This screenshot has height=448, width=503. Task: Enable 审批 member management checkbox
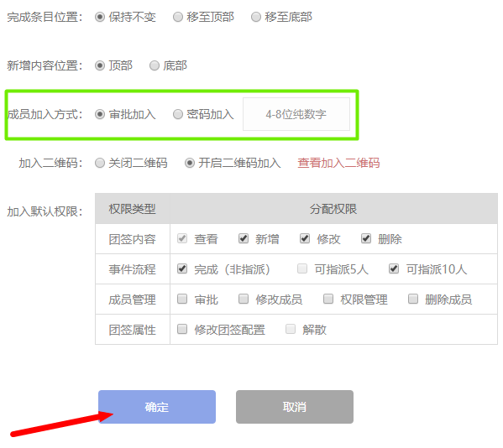click(x=182, y=299)
